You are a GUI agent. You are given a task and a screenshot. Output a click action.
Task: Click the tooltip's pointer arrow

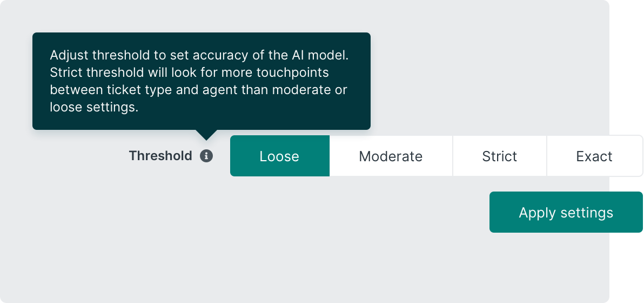pos(206,134)
